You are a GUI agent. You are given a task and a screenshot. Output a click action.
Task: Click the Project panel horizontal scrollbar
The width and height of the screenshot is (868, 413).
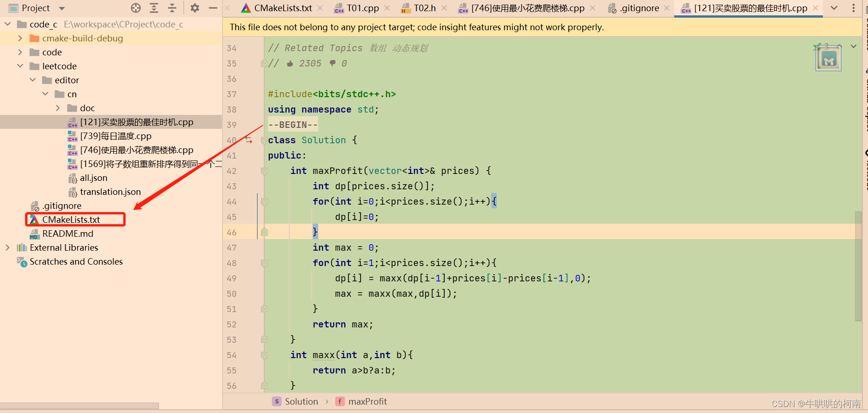coord(79,406)
